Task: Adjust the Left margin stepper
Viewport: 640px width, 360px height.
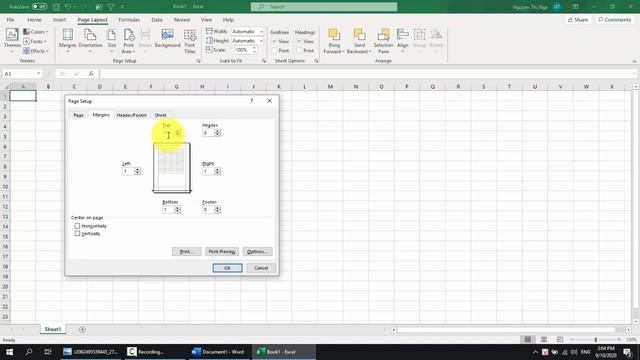Action: click(137, 171)
